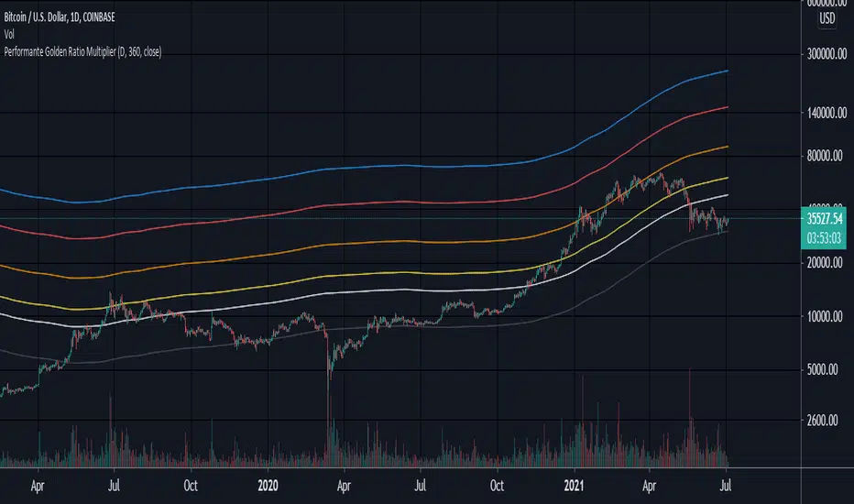
Task: Click the Jul label at timeline end
Action: click(x=726, y=486)
